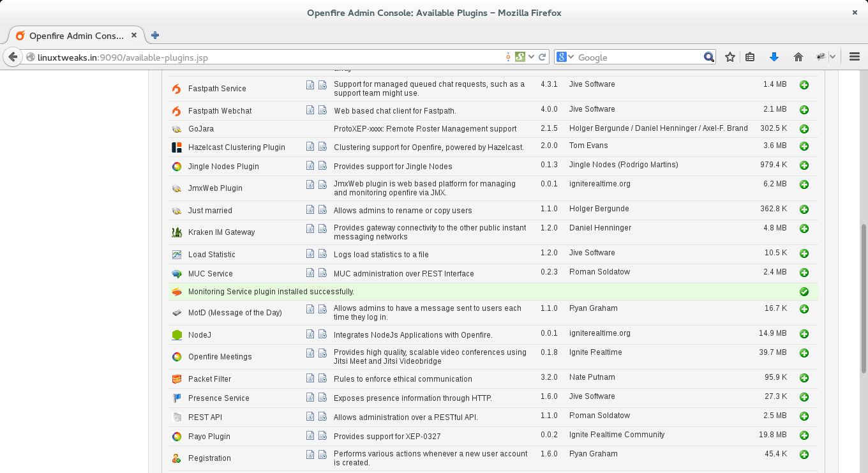Viewport: 868px width, 473px height.
Task: Install the GoJara plugin with the plus icon
Action: click(x=804, y=129)
